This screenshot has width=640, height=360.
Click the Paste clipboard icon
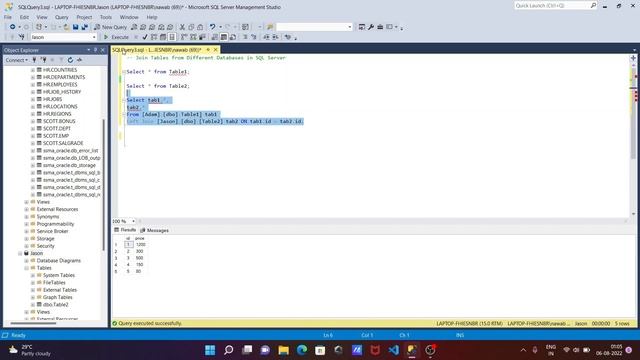point(200,27)
